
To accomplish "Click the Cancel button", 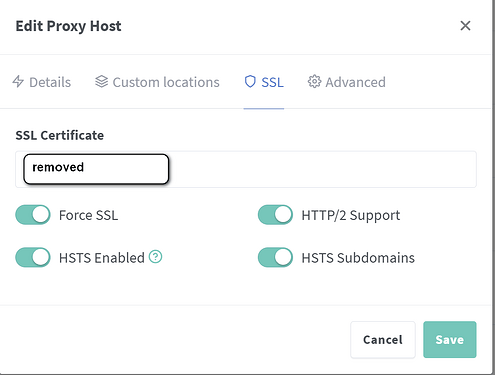I will tap(383, 340).
